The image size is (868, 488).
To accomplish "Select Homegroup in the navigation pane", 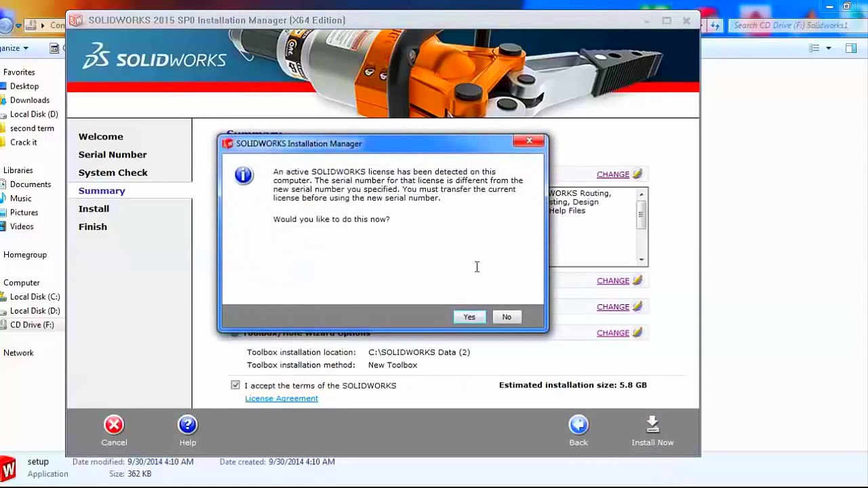I will [24, 255].
